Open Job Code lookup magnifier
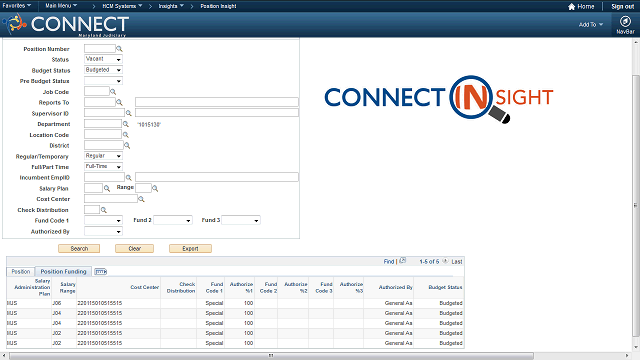The height and width of the screenshot is (360, 640). pos(113,92)
